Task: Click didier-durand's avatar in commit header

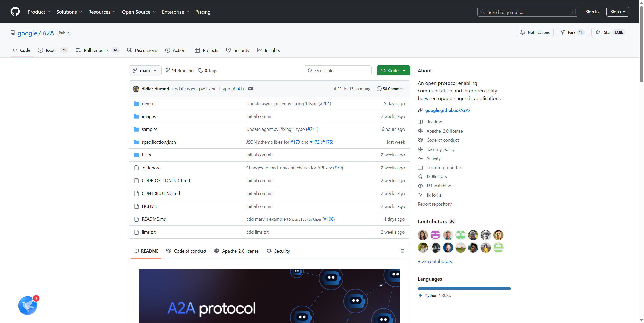Action: click(136, 89)
